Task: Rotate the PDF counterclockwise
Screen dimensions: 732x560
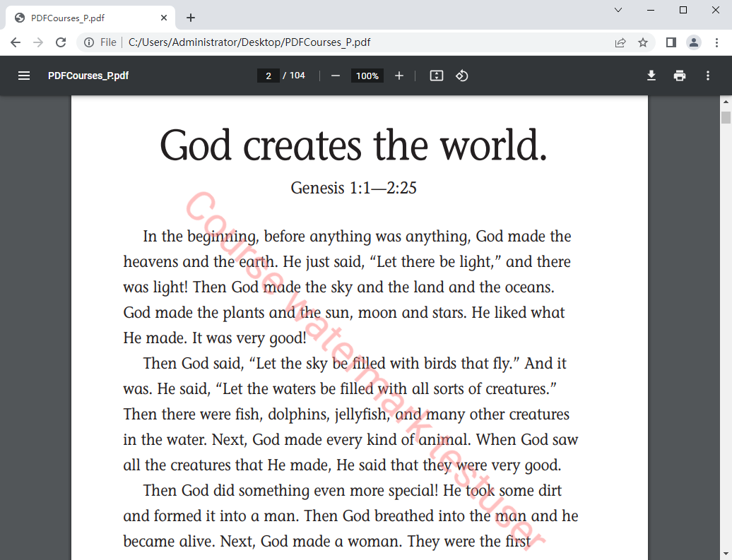Action: pyautogui.click(x=462, y=76)
